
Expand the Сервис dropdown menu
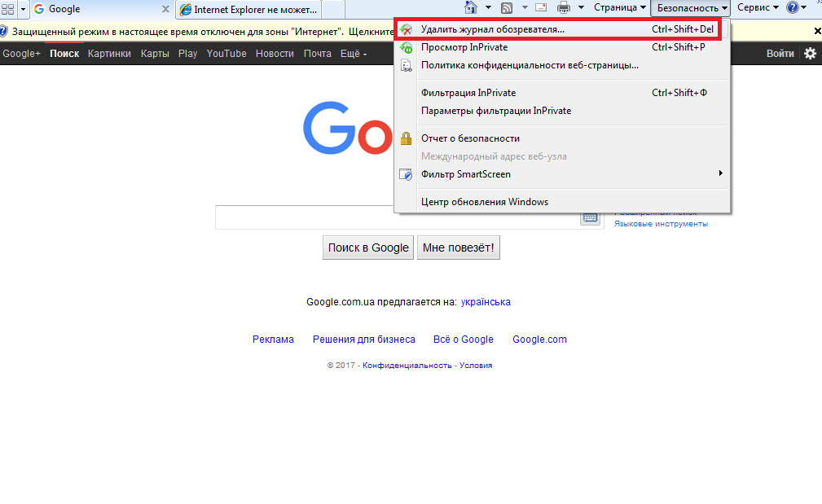(x=758, y=8)
